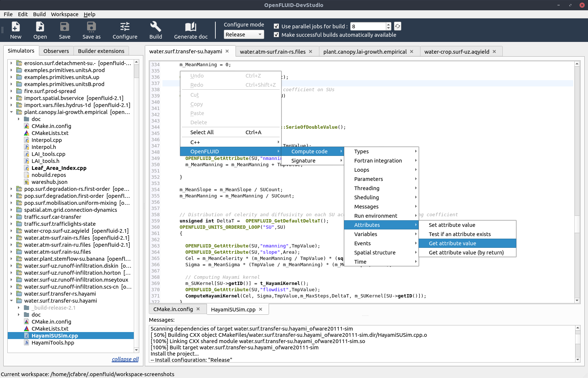Expand the water.atm-surf.rain-su.files node
The image size is (588, 378).
[11, 252]
